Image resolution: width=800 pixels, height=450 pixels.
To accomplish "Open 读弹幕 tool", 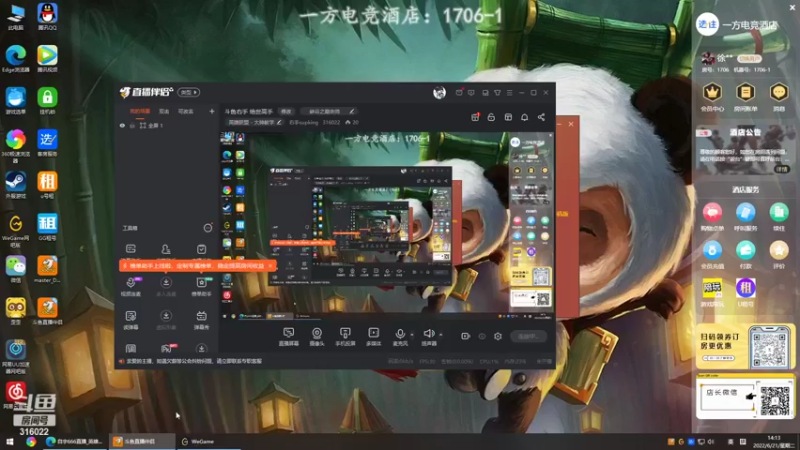I will (x=131, y=320).
